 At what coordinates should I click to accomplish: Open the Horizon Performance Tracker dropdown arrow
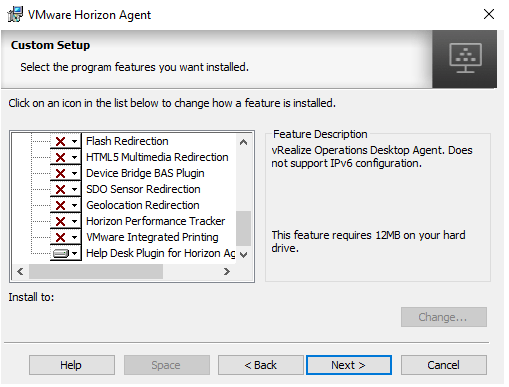[x=75, y=221]
